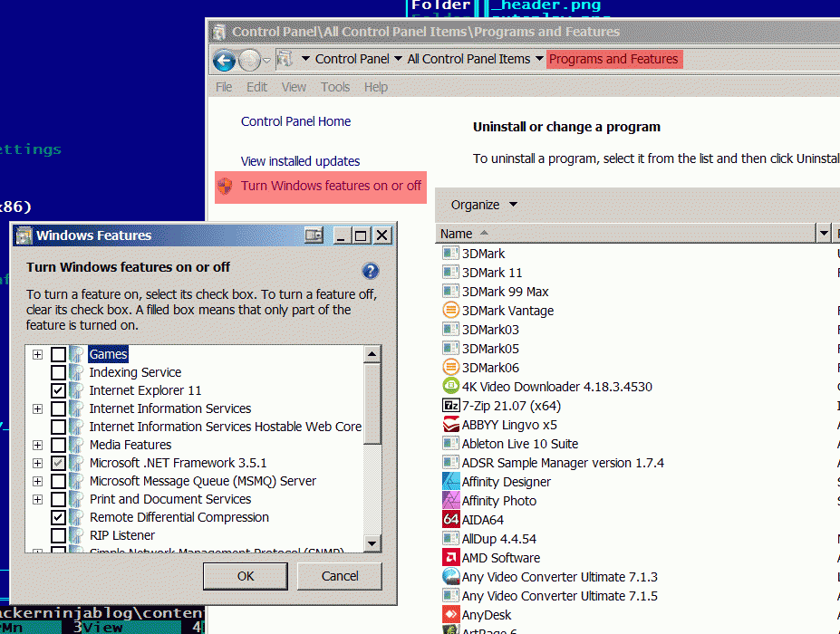Expand the Internet Information Services node

(x=37, y=409)
